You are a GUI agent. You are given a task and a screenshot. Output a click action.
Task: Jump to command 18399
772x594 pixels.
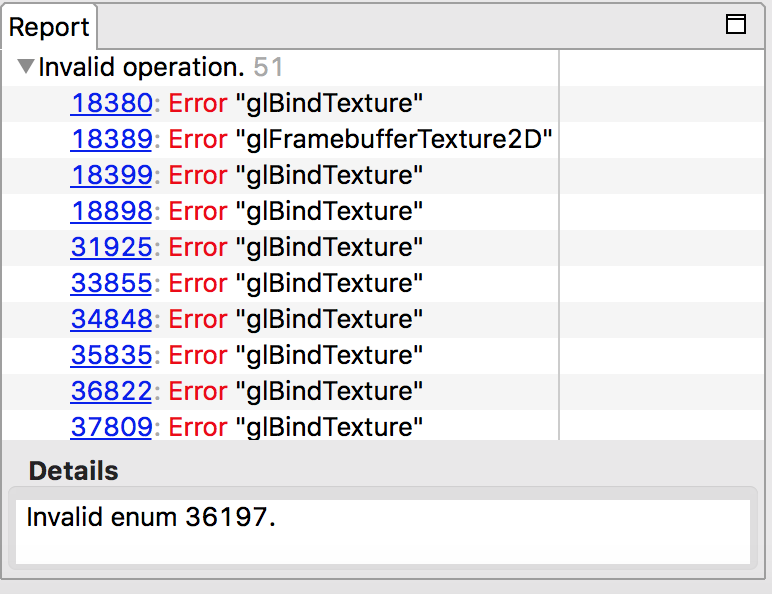click(111, 175)
